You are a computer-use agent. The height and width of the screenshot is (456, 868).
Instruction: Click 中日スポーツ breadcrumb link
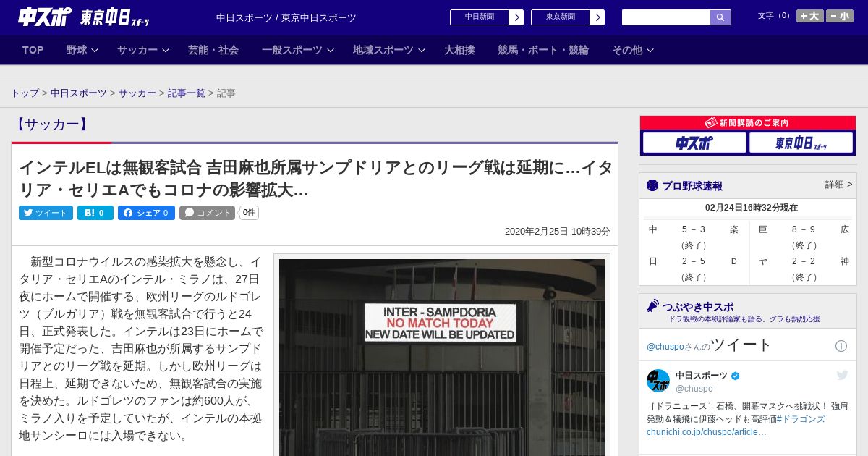coord(79,93)
